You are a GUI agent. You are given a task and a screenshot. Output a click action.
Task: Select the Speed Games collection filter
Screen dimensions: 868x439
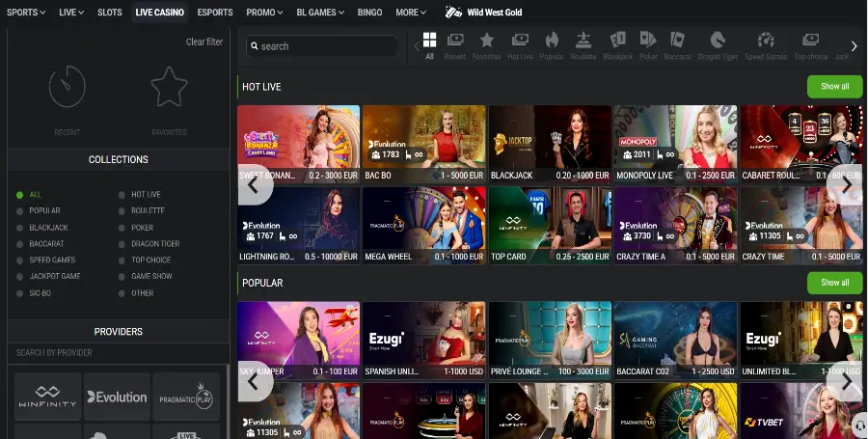pyautogui.click(x=46, y=260)
